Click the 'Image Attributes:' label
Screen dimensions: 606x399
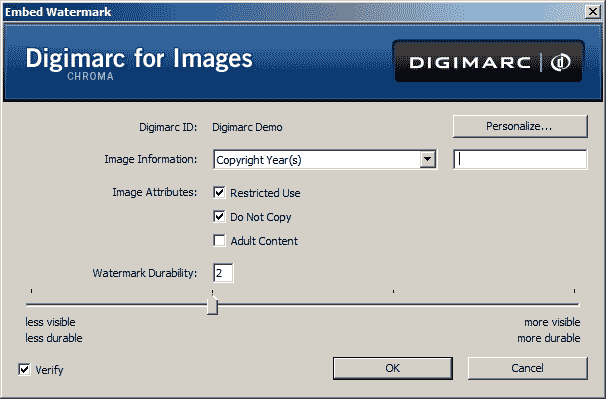tap(155, 192)
